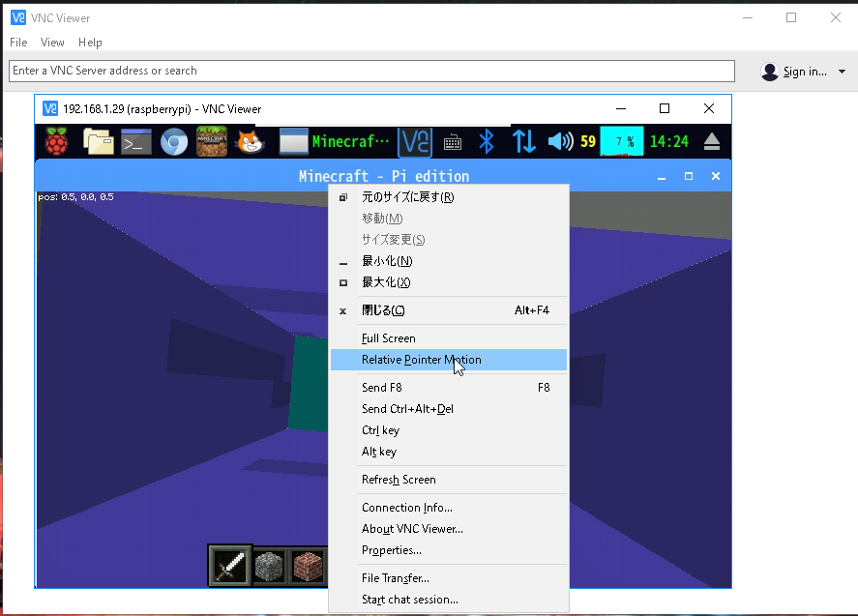Click the eject icon in the Pi panel
Viewport: 858px width, 616px height.
(x=711, y=142)
